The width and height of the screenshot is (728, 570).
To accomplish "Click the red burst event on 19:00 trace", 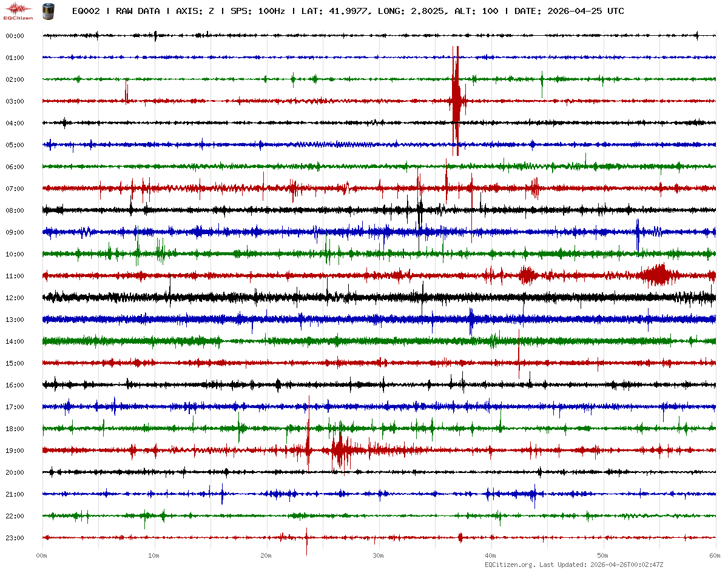I will (340, 451).
